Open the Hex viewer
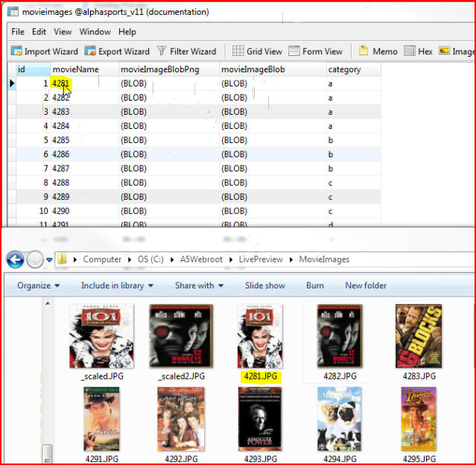This screenshot has height=465, width=476. click(419, 51)
